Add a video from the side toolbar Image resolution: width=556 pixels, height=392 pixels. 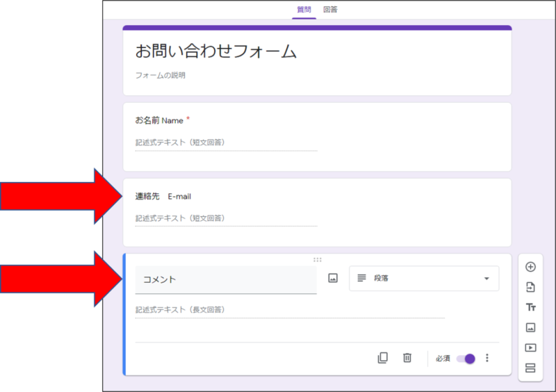pyautogui.click(x=530, y=348)
